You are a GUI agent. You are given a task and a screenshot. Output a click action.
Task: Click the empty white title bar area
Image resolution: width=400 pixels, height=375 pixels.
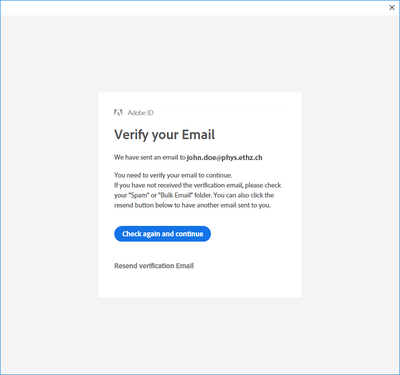click(x=193, y=8)
